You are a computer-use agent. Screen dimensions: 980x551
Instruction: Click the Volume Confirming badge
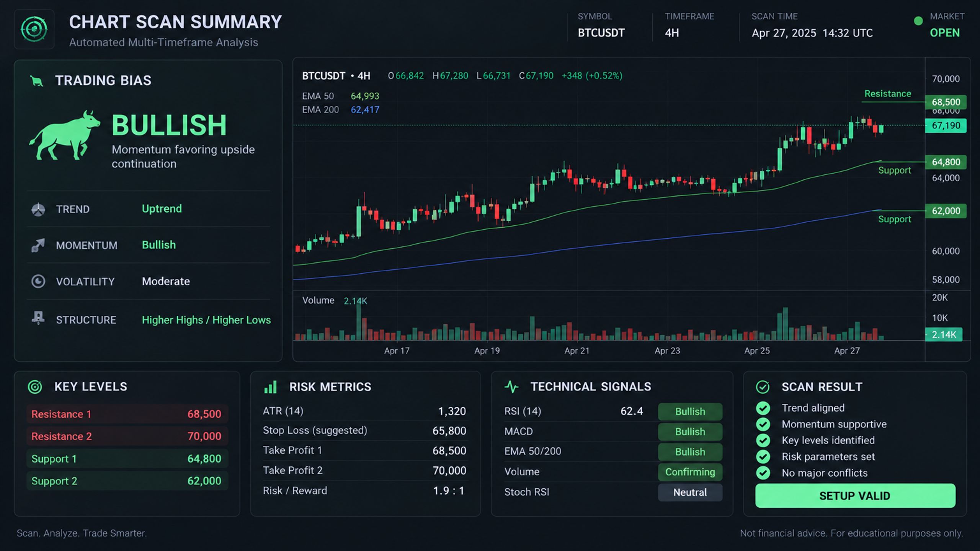pyautogui.click(x=690, y=472)
